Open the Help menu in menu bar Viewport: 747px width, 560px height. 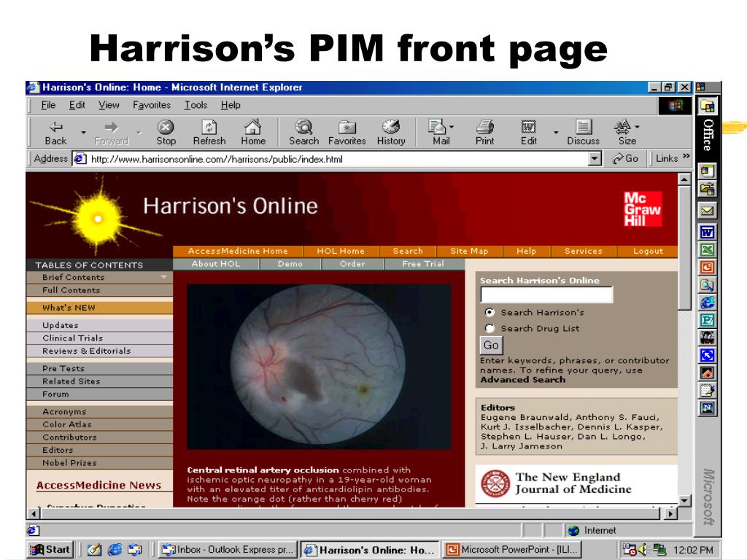231,105
